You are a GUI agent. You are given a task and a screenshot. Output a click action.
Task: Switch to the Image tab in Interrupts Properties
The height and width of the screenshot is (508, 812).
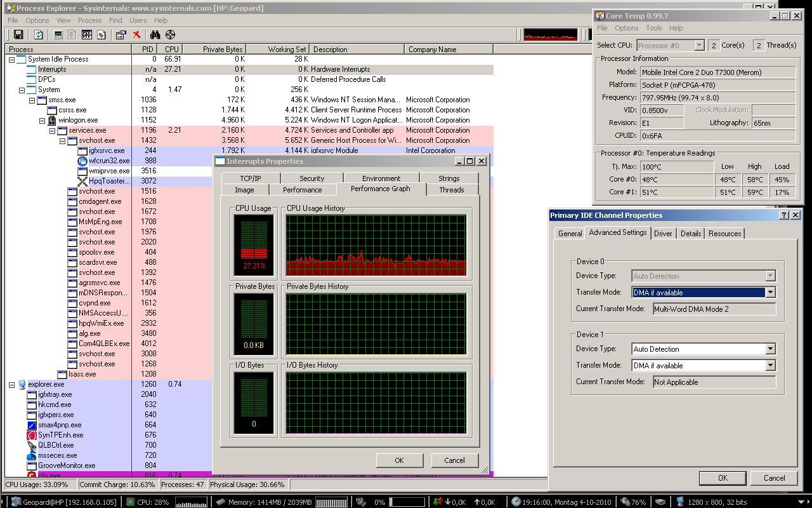[x=244, y=190]
